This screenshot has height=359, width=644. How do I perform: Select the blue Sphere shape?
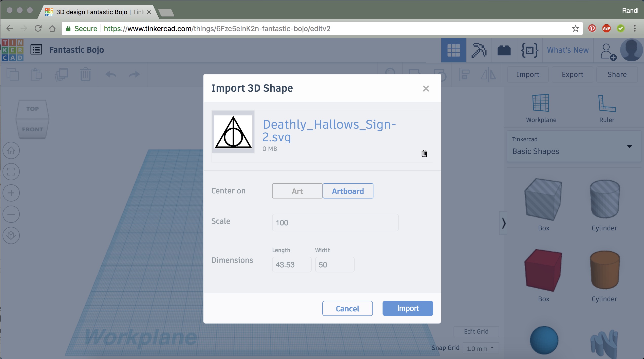544,340
